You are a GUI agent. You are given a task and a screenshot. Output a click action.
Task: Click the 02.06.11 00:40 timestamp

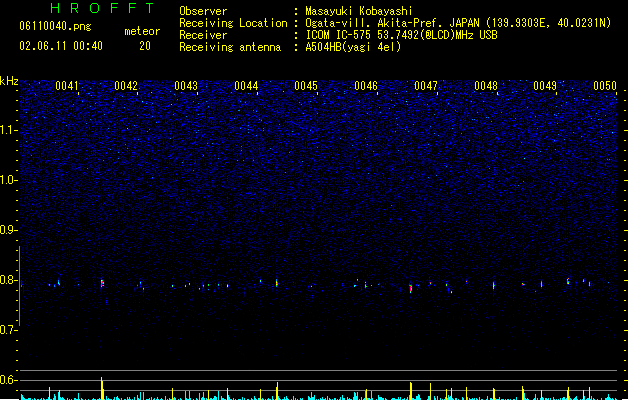click(x=61, y=46)
